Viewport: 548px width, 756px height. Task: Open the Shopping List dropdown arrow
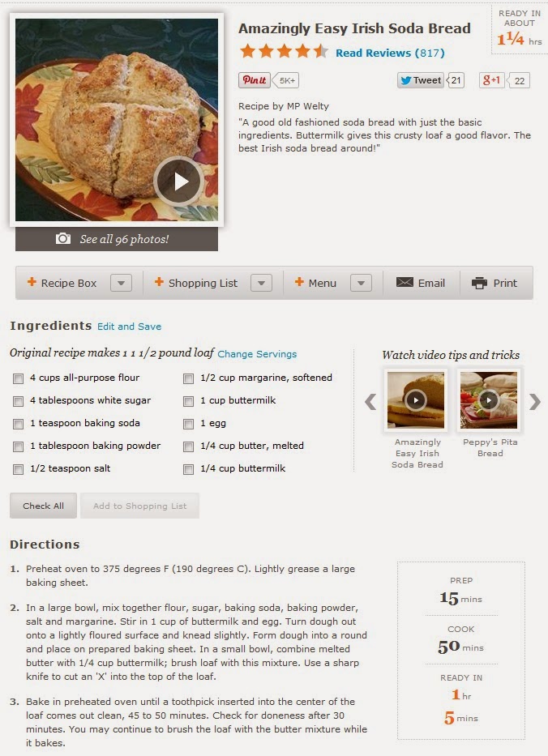[262, 283]
